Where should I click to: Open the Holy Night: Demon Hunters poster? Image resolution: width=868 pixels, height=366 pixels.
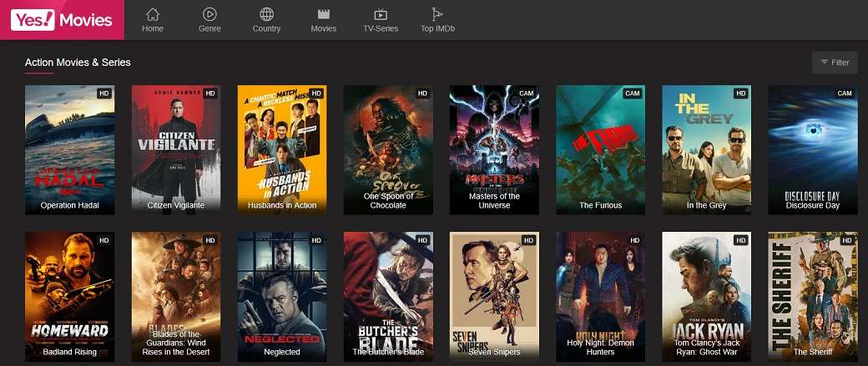(601, 297)
